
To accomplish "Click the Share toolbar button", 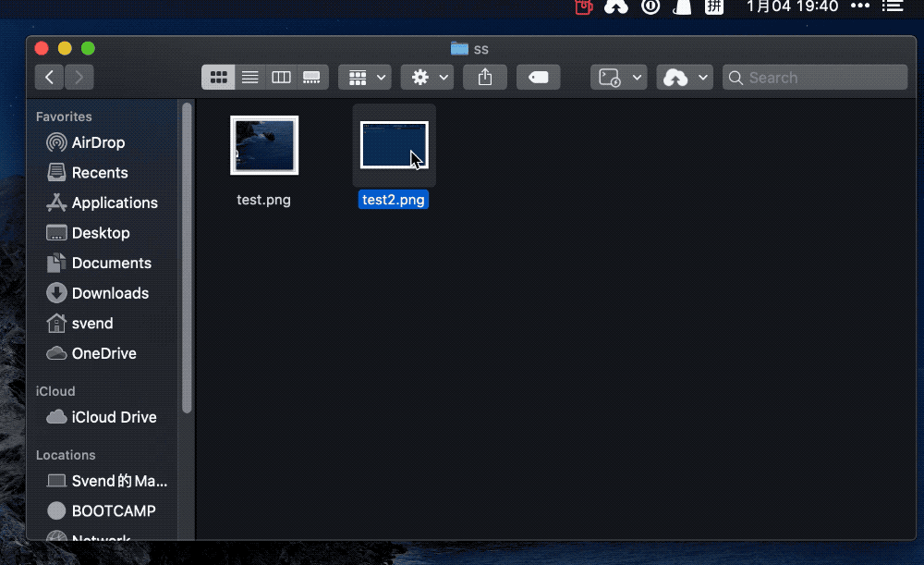I will 485,78.
